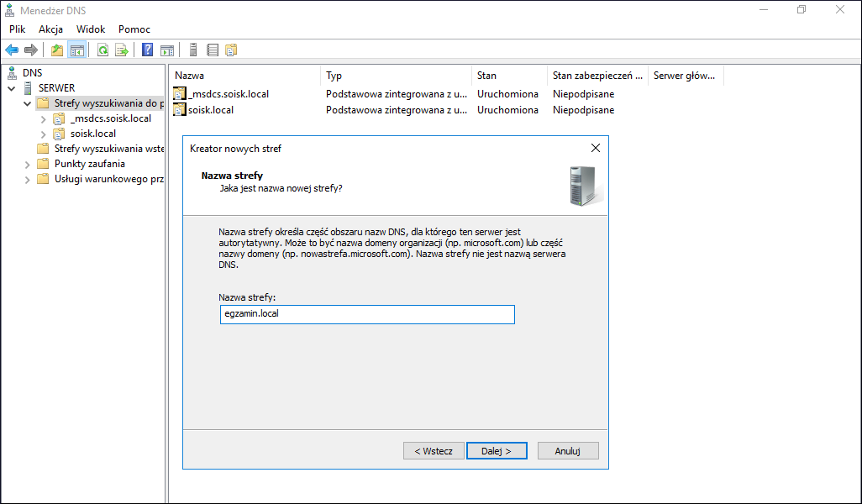This screenshot has height=504, width=862.
Task: Open Help via blue question mark icon
Action: tap(148, 50)
